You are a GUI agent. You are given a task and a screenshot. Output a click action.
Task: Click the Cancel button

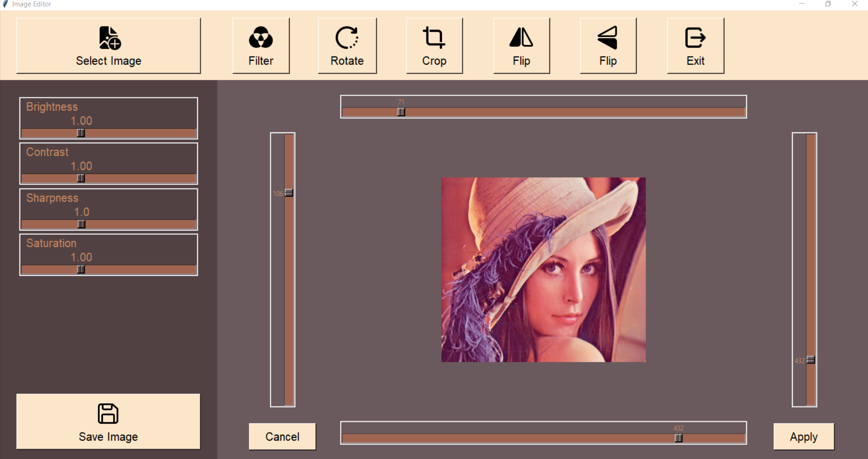[282, 436]
